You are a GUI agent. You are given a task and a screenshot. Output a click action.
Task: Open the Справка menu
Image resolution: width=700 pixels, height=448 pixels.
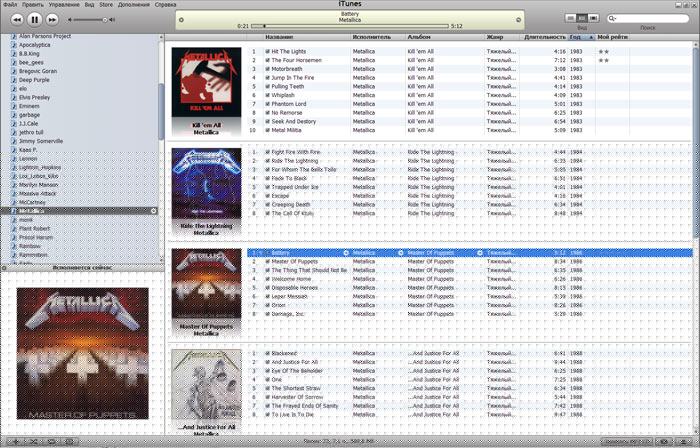click(x=165, y=4)
